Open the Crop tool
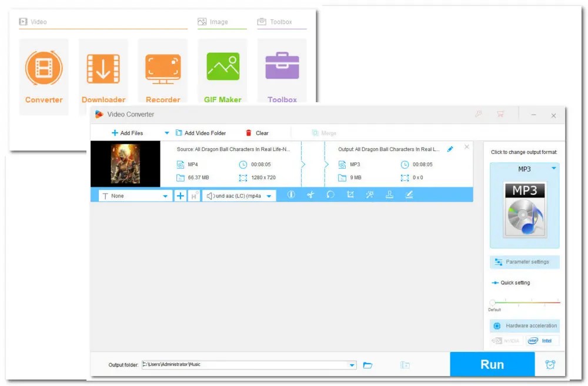The width and height of the screenshot is (588, 386). click(x=350, y=194)
